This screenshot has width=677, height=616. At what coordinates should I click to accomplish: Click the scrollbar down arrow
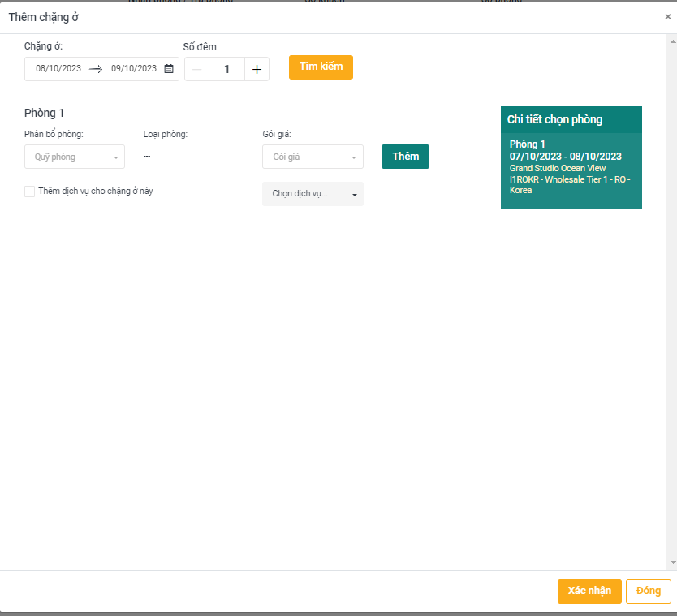coord(671,562)
